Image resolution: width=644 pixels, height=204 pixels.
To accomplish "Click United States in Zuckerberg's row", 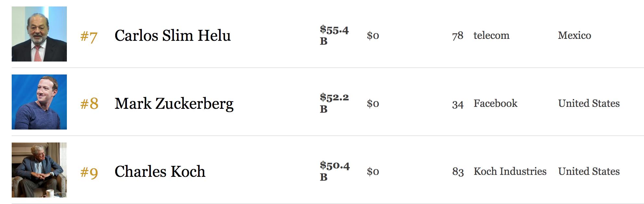I will (589, 103).
